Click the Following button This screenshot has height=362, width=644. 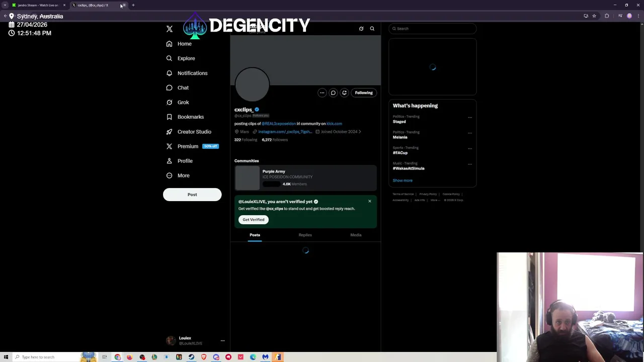tap(364, 93)
